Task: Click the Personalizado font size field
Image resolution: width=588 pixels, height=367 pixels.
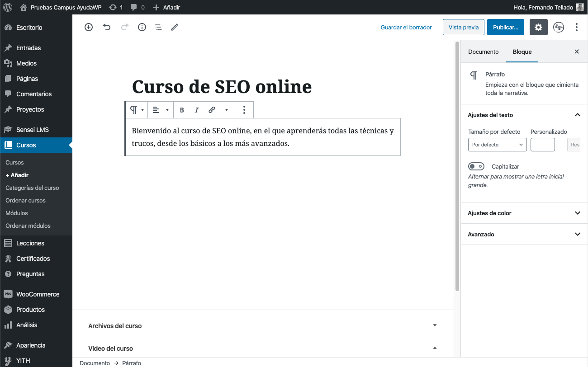Action: tap(542, 145)
